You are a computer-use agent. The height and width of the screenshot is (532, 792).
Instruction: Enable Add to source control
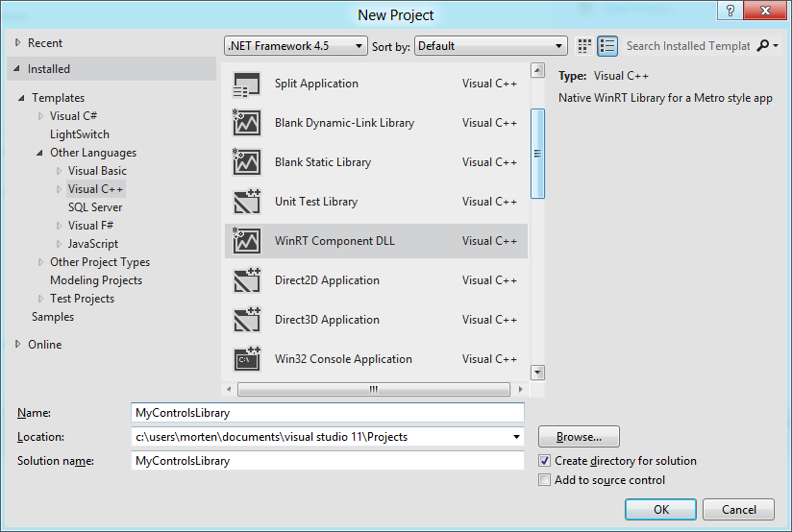pyautogui.click(x=544, y=480)
